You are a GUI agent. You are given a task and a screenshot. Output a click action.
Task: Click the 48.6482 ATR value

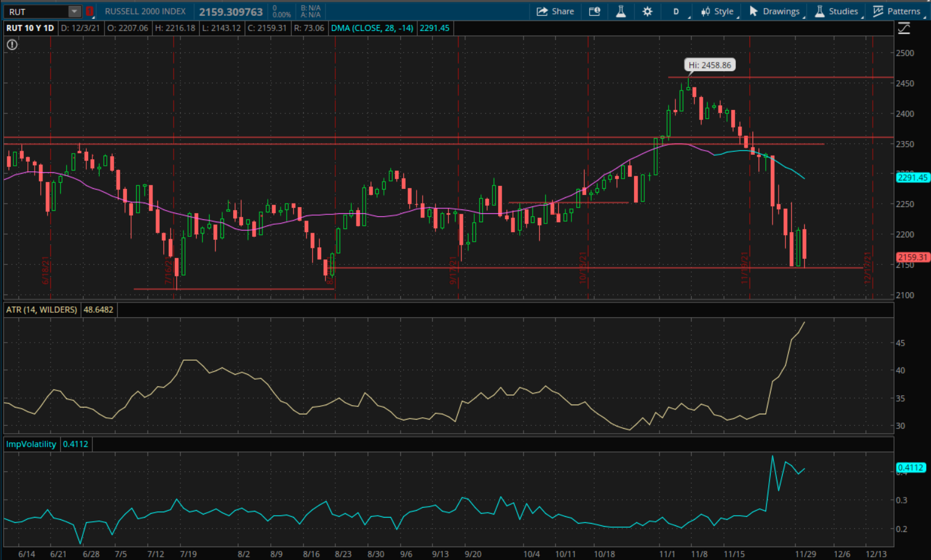pos(98,310)
